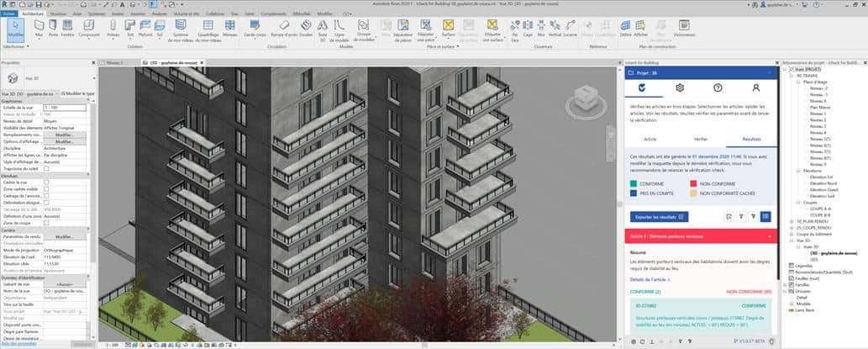Switch to the Vérifier tab in icheck
This screenshot has height=349, width=868.
click(701, 139)
